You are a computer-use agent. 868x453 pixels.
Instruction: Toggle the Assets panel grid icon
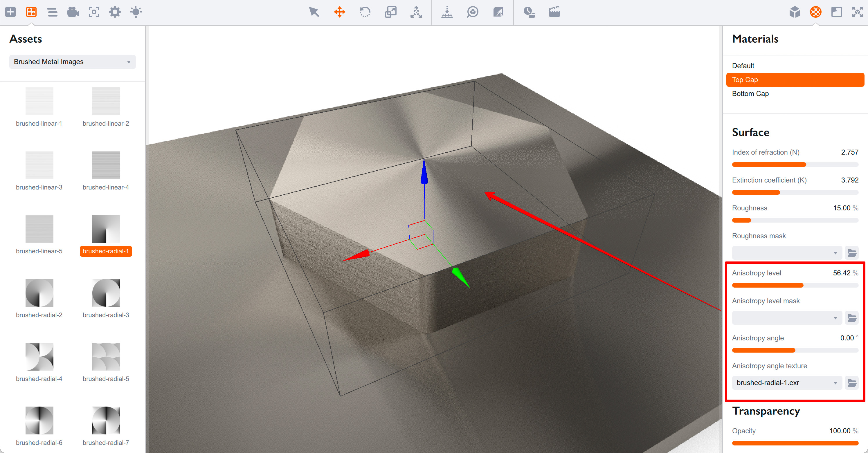point(31,12)
